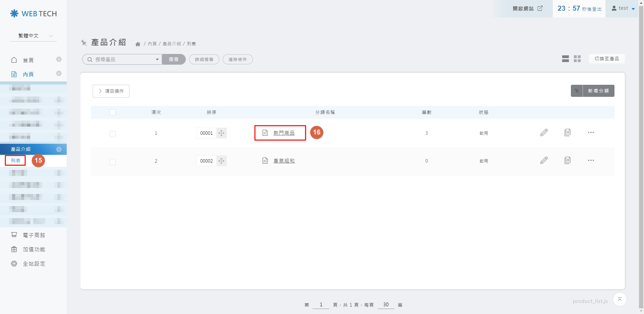Click the pin icon beside 新增分類

tap(577, 91)
